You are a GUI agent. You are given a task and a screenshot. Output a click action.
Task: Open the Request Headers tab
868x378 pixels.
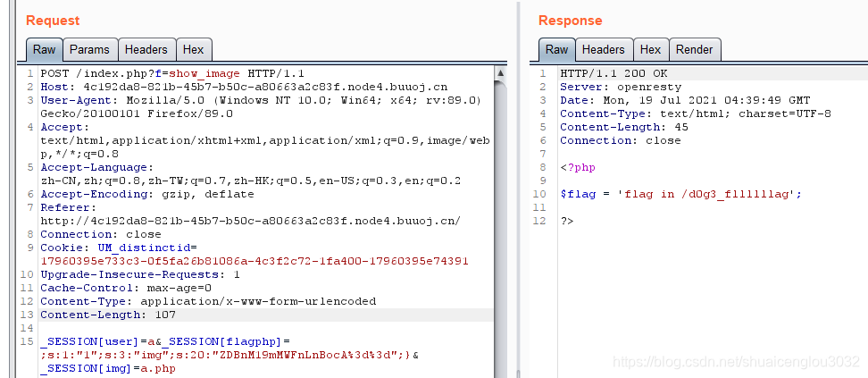(146, 49)
